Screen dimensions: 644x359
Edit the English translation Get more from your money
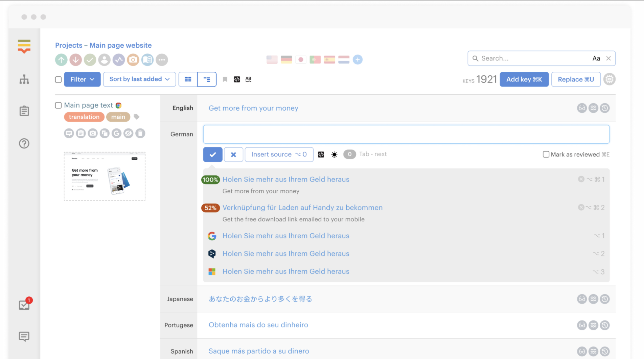coord(253,108)
